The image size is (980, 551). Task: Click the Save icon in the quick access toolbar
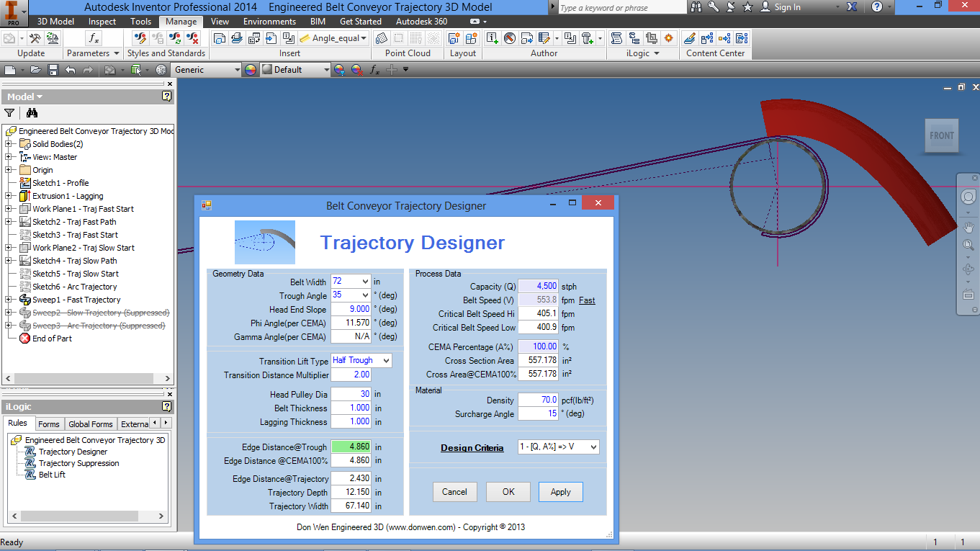pyautogui.click(x=53, y=70)
